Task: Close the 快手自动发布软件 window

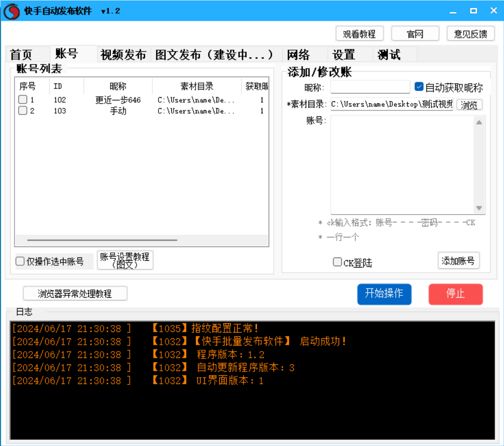Action: pos(493,11)
